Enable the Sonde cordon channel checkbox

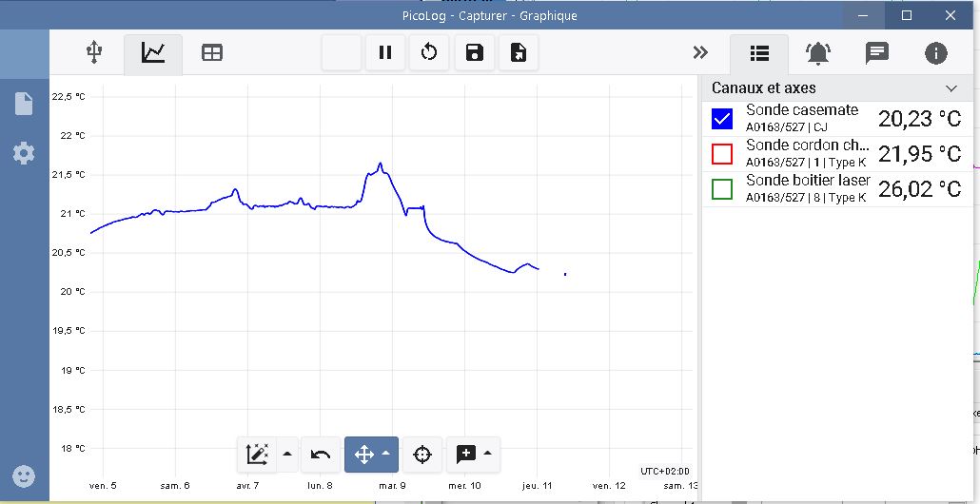point(722,154)
